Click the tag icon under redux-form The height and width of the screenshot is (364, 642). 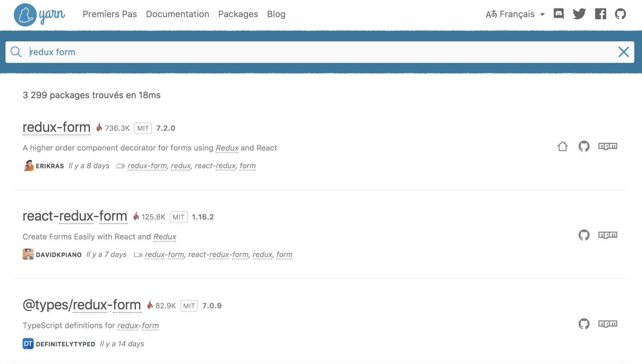tap(120, 166)
